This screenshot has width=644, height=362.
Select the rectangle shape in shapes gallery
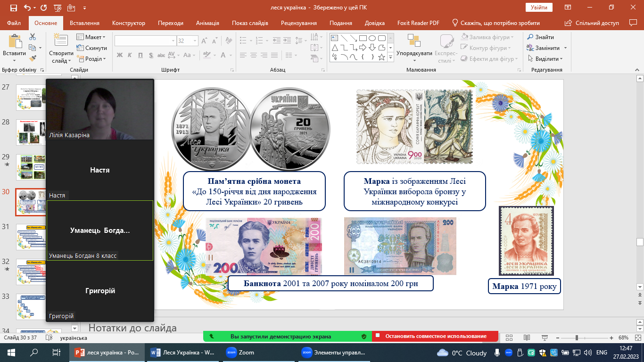click(363, 38)
